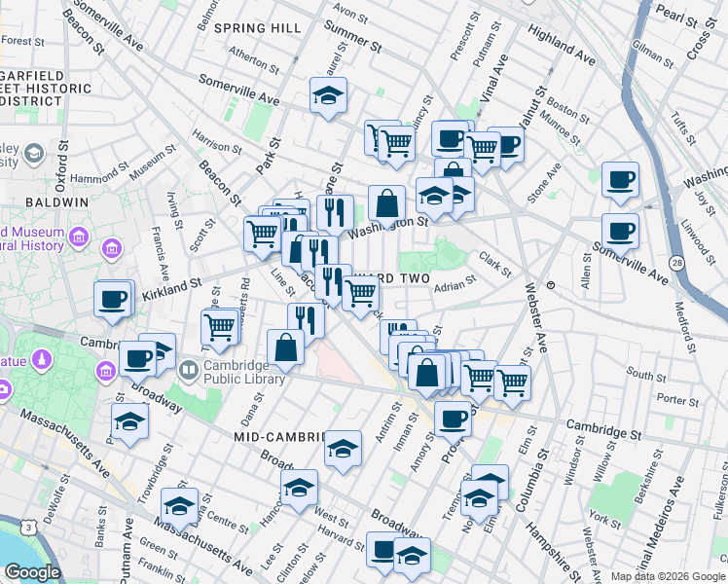Viewport: 728px width, 584px height.
Task: Click the SPRING HILL neighborhood label
Action: tap(258, 28)
